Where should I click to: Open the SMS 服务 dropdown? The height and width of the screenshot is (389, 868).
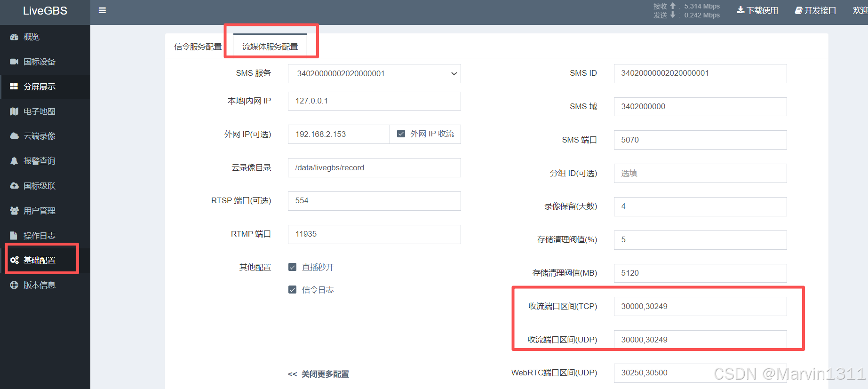point(374,73)
